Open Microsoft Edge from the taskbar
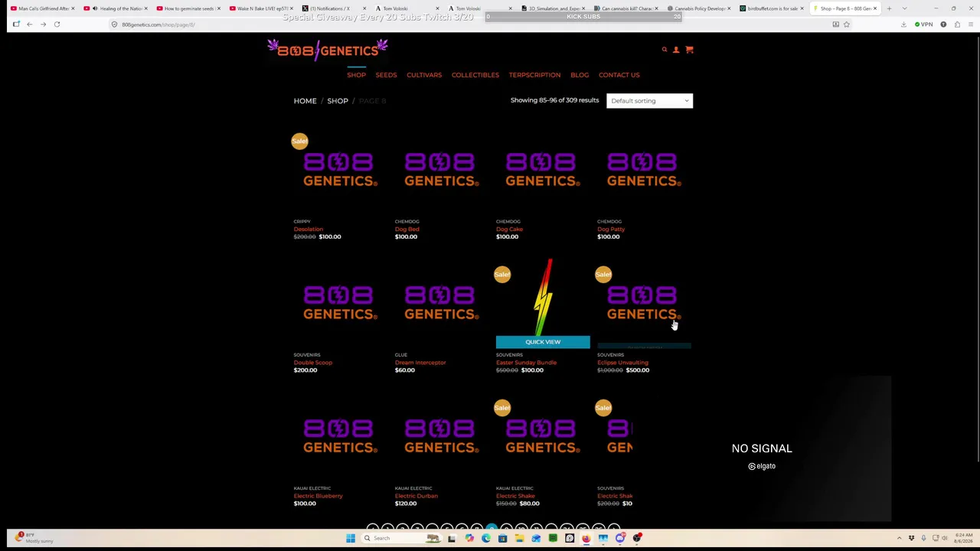 click(485, 538)
